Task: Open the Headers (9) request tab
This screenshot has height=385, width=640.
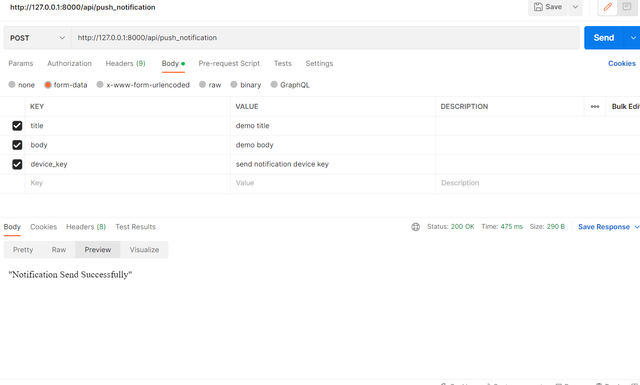Action: [x=125, y=63]
